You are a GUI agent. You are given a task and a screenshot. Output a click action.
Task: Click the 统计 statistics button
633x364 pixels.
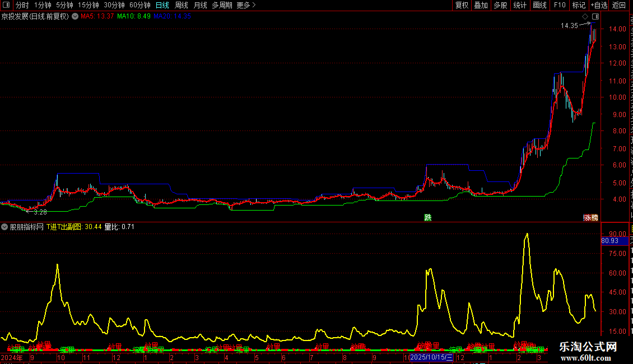point(519,5)
